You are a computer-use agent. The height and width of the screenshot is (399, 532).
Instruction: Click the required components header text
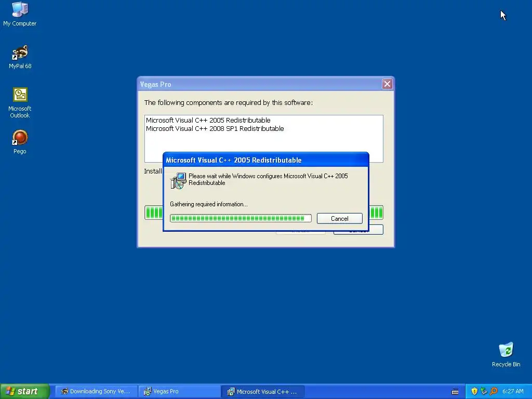click(x=229, y=102)
